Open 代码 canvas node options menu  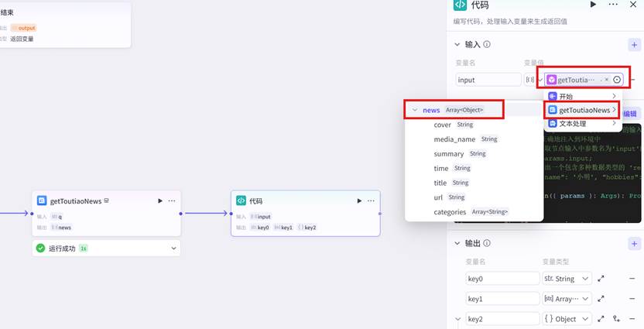[371, 200]
